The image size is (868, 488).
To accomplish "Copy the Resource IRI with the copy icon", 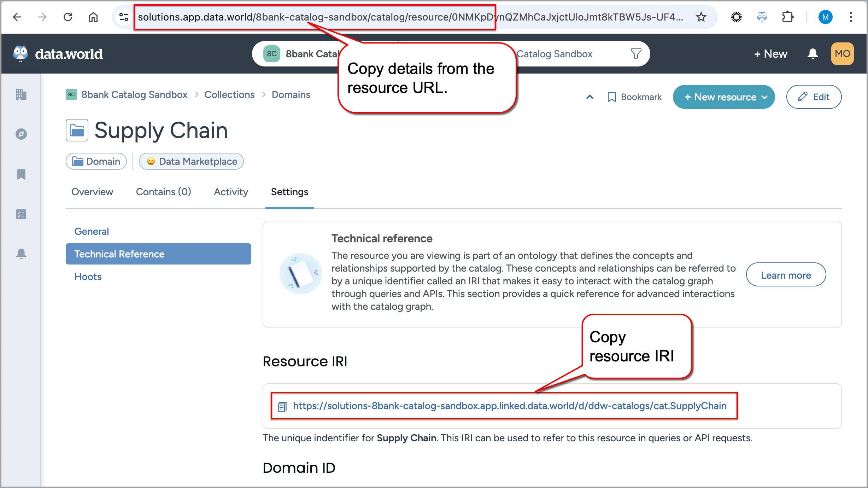I will [x=282, y=407].
